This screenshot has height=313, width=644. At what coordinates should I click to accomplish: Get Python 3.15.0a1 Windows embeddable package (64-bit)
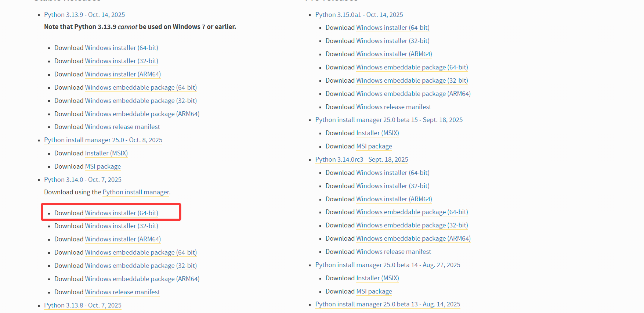412,67
